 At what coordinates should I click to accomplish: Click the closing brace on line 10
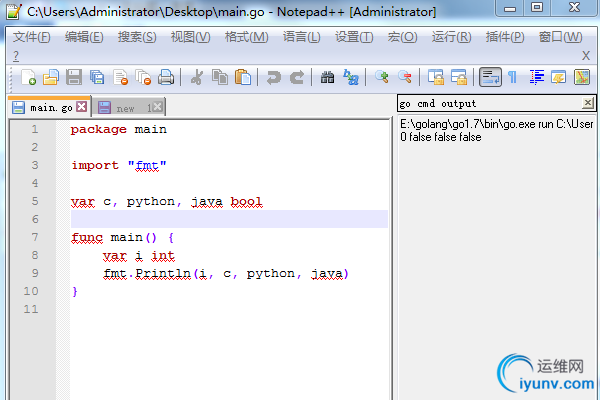75,292
